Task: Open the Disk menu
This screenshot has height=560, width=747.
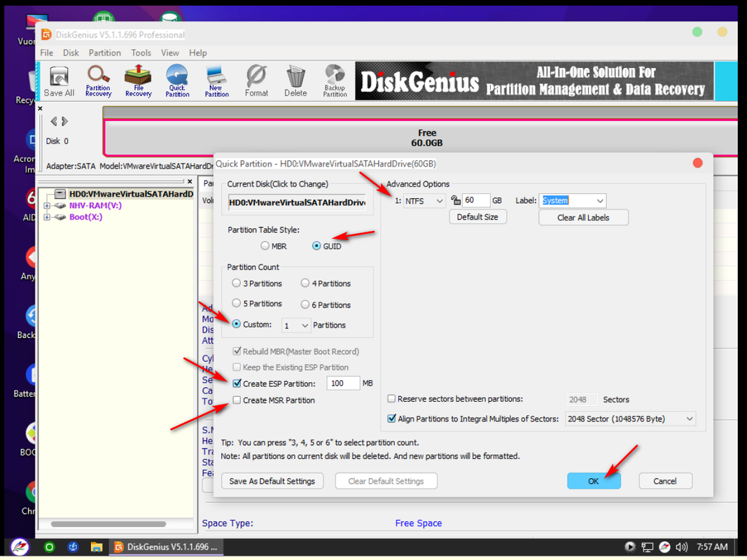Action: tap(71, 52)
